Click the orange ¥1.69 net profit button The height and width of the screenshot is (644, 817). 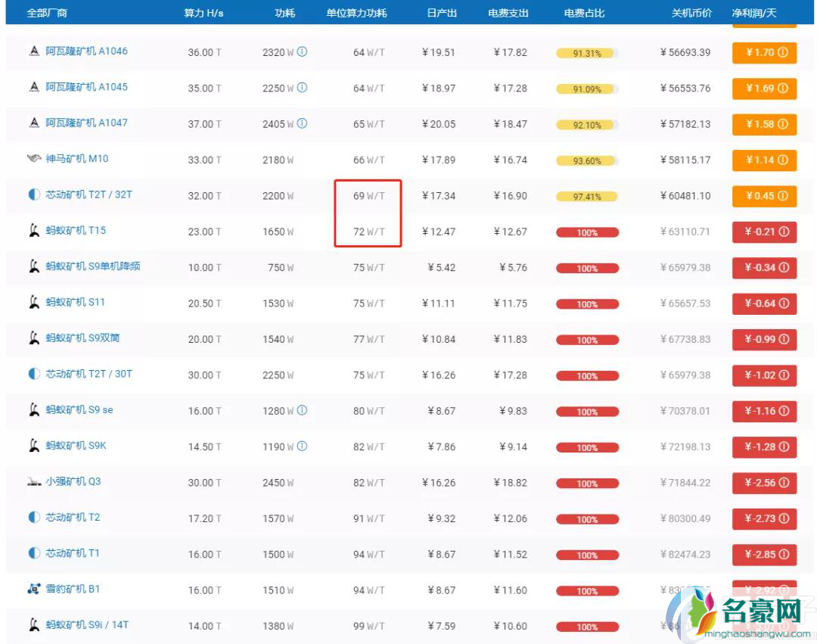point(764,88)
